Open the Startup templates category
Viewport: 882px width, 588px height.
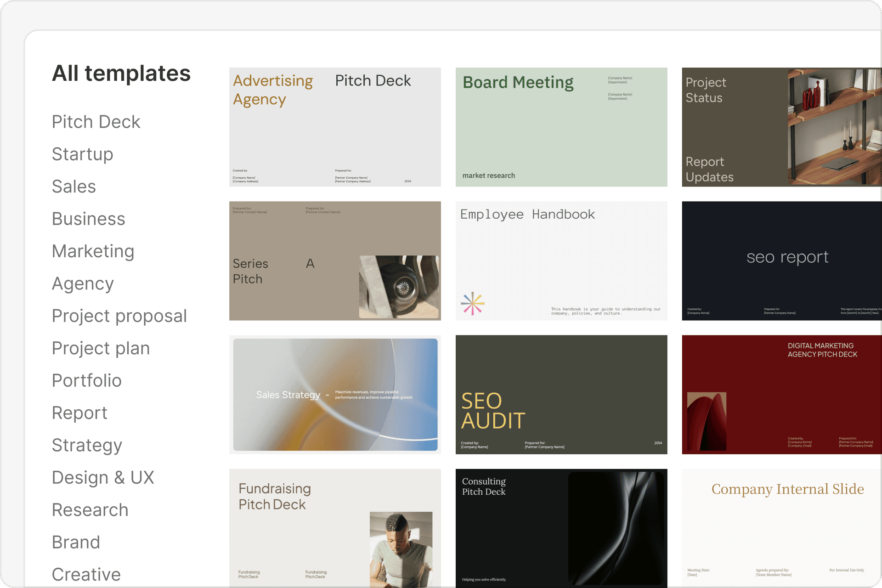pyautogui.click(x=82, y=154)
